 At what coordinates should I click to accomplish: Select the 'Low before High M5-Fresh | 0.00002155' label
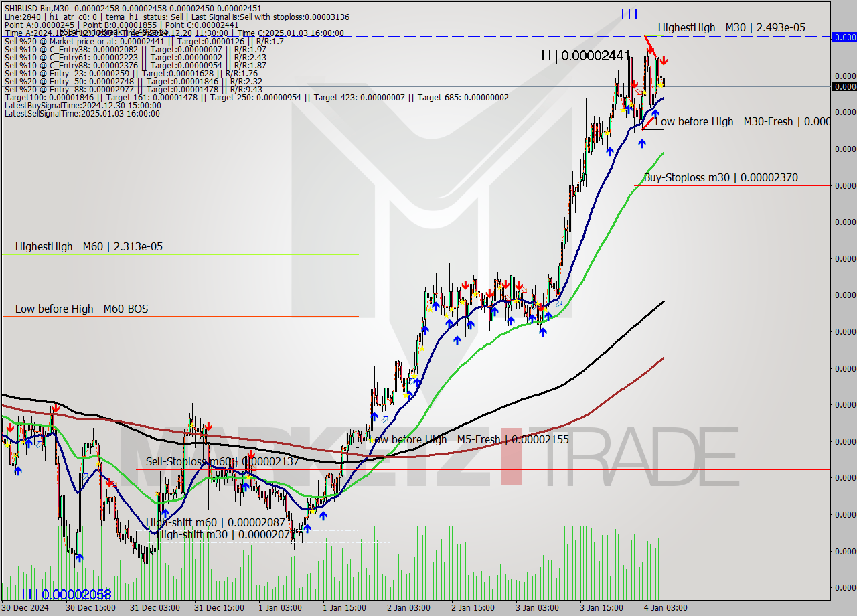(x=469, y=439)
